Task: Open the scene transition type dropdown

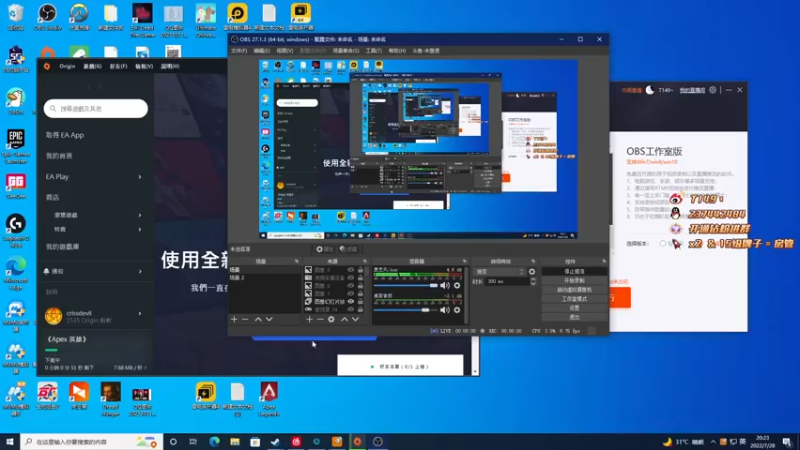Action: 499,272
